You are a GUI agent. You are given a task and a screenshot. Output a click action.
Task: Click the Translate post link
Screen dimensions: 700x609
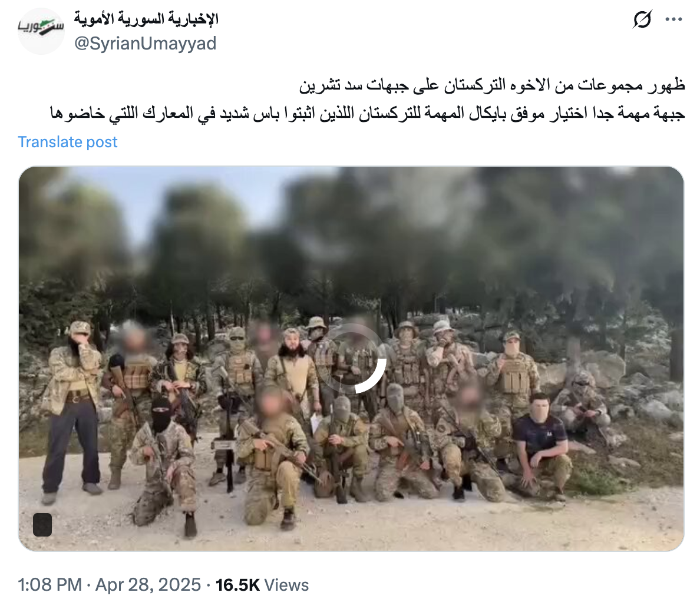pyautogui.click(x=67, y=142)
